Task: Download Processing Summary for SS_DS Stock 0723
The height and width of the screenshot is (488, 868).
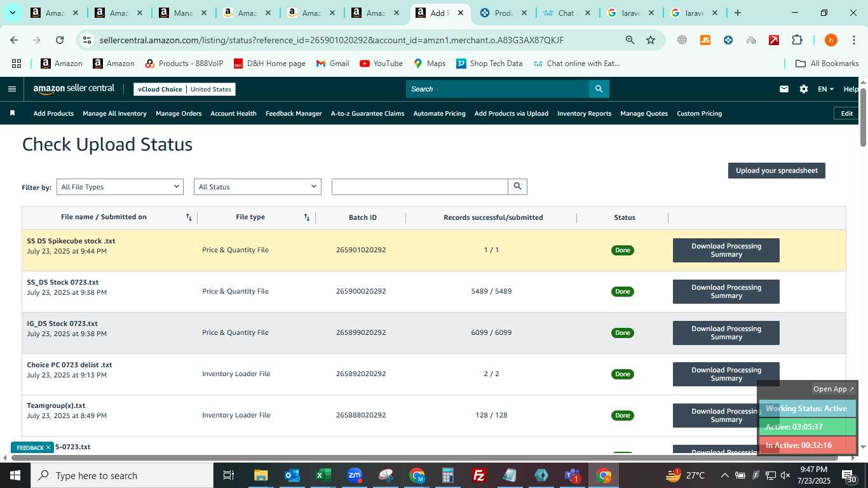Action: (726, 292)
